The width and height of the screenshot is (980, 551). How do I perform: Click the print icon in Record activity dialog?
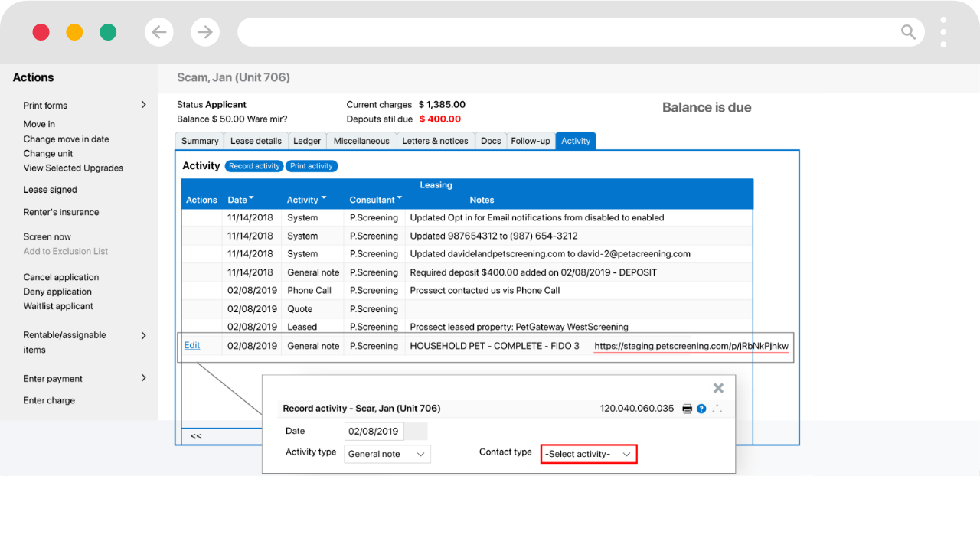pyautogui.click(x=687, y=409)
